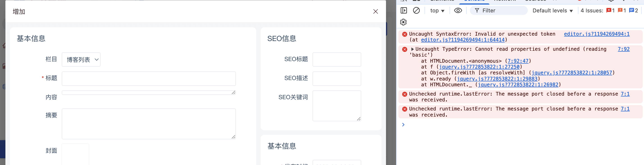
Task: Toggle the console sidebar panel icon
Action: 404,11
